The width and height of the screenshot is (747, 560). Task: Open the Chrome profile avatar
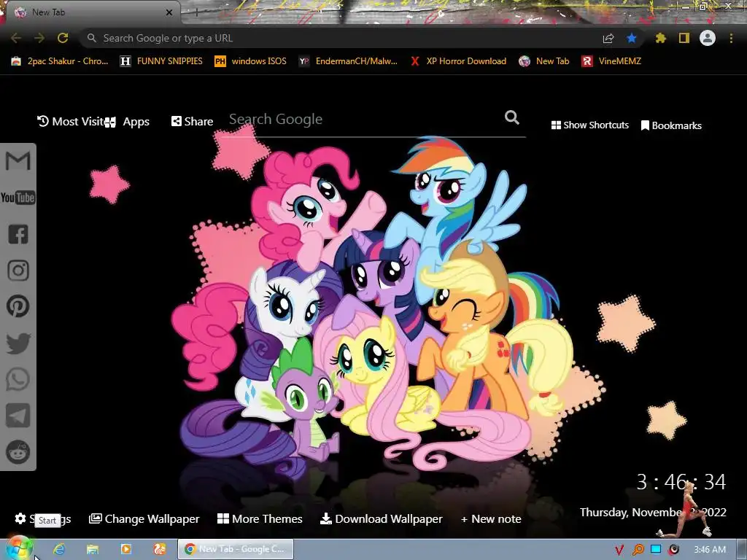point(708,38)
